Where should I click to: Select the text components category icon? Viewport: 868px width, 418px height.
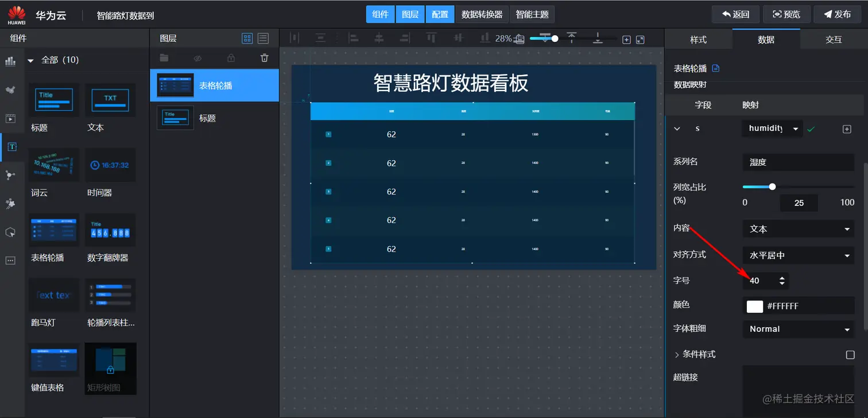(x=11, y=147)
